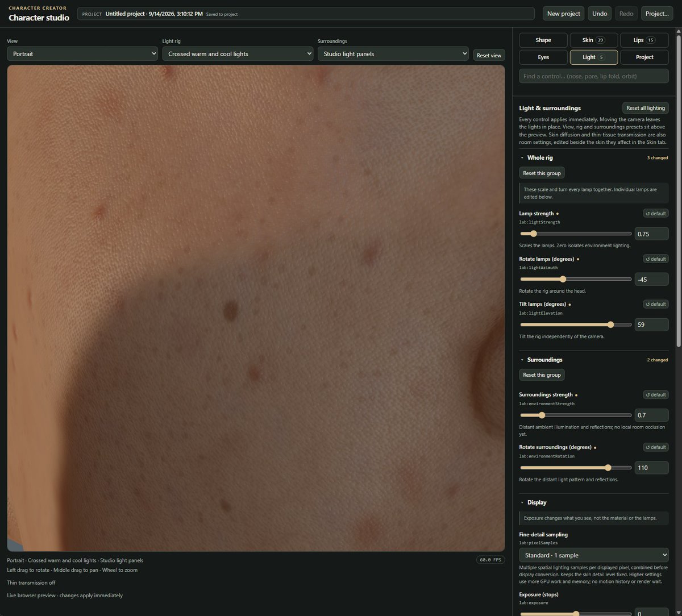The height and width of the screenshot is (616, 682).
Task: Click the 60.0 FPS indicator
Action: pyautogui.click(x=490, y=560)
